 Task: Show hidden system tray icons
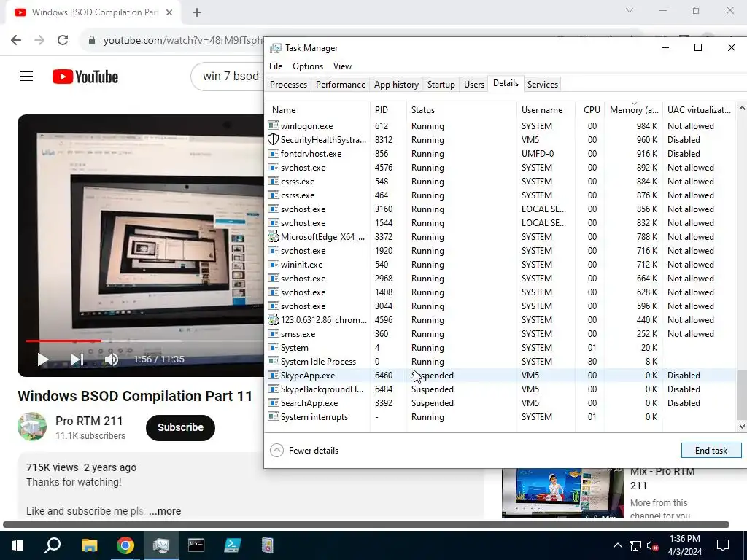click(617, 545)
